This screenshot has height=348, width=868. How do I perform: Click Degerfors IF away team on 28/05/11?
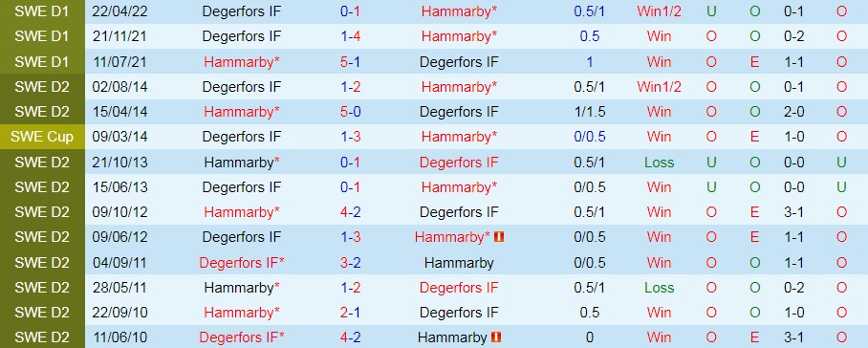(x=459, y=287)
